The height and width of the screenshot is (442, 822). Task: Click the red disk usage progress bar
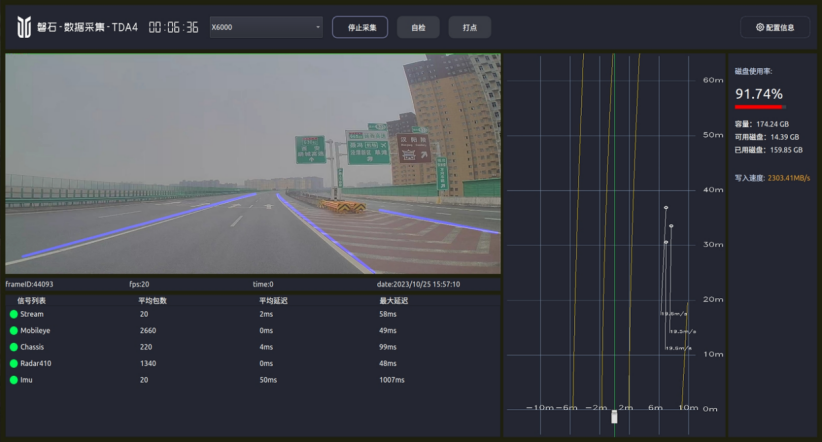759,106
